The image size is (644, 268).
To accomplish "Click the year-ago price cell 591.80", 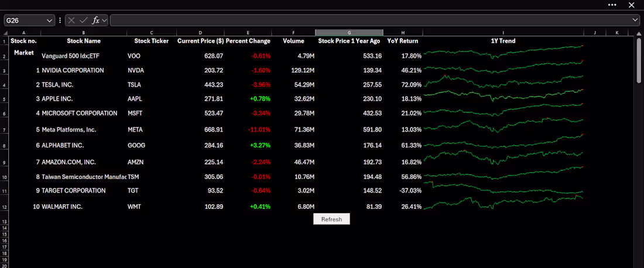I will (372, 130).
